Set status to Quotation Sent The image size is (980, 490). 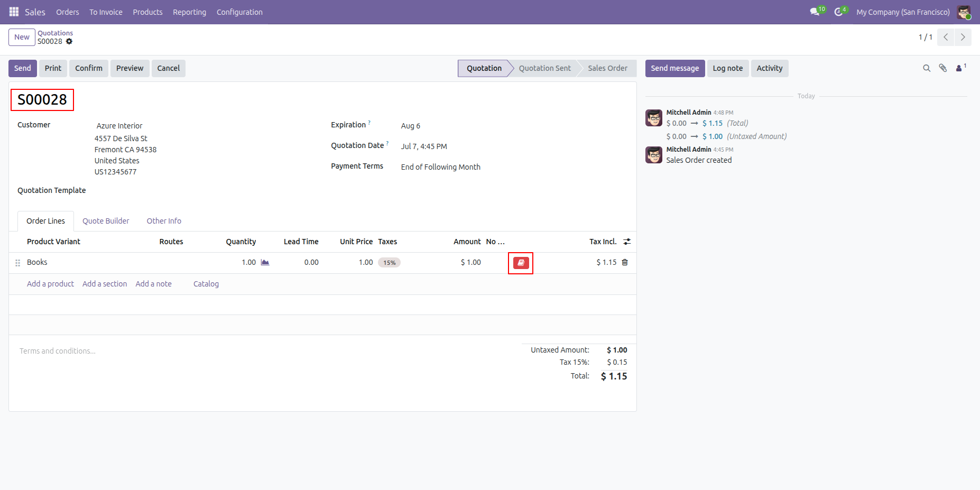tap(545, 68)
